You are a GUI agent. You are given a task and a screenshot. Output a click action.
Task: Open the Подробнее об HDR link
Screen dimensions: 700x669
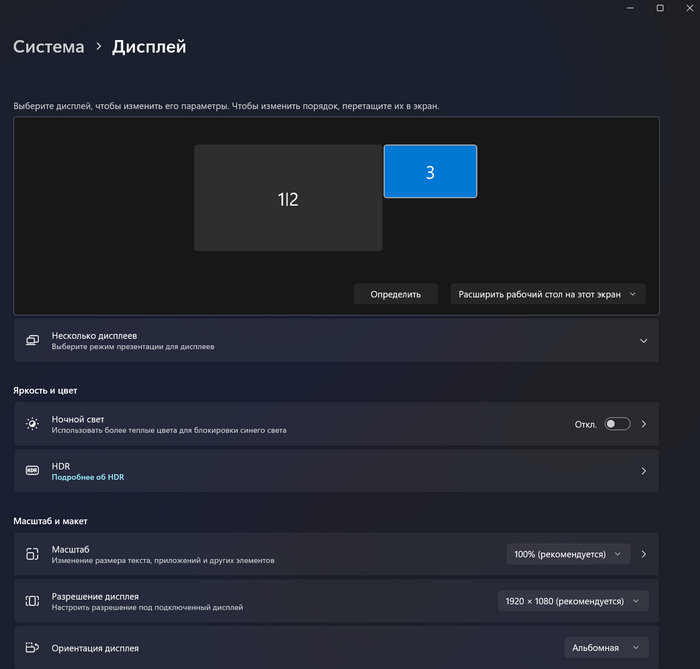click(x=88, y=478)
